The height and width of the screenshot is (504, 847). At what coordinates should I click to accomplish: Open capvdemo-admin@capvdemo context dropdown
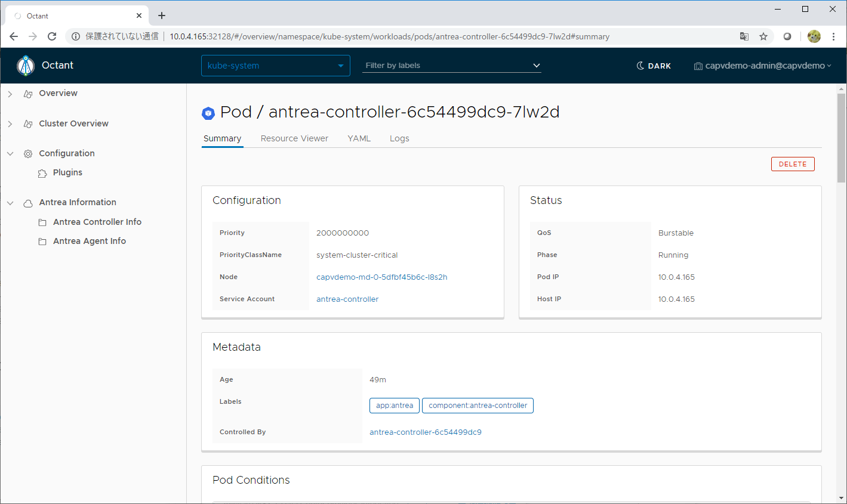pyautogui.click(x=763, y=66)
